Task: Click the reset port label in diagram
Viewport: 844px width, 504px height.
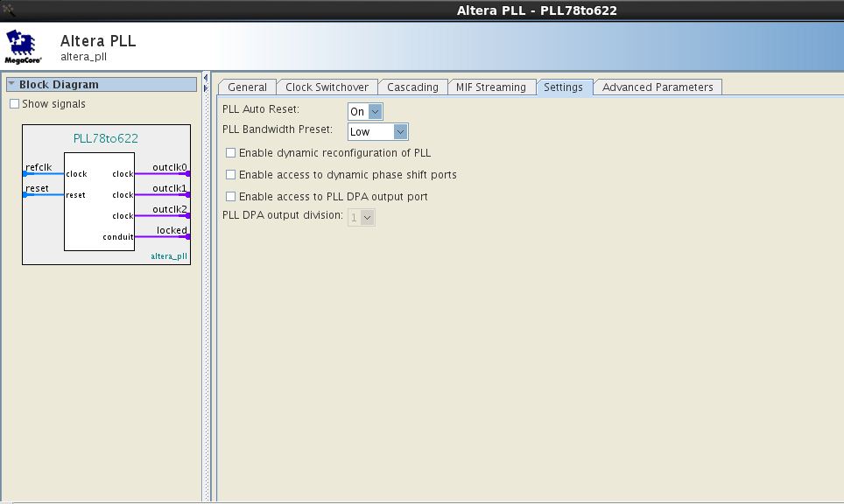Action: pyautogui.click(x=37, y=188)
